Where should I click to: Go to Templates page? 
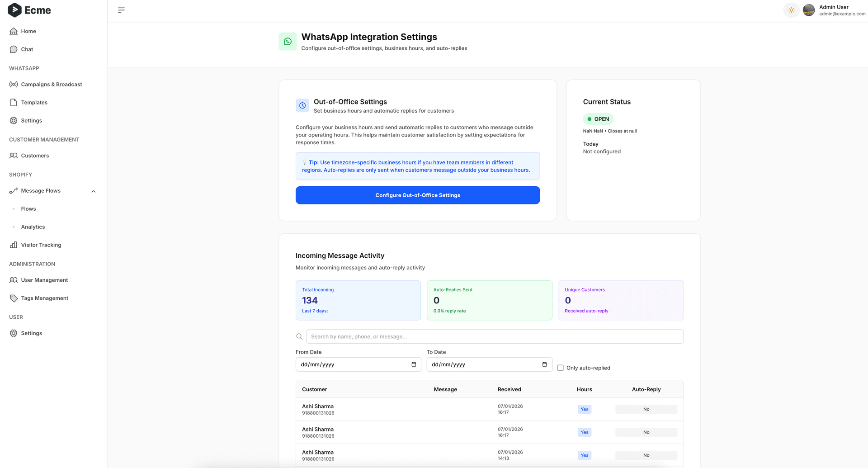tap(34, 103)
